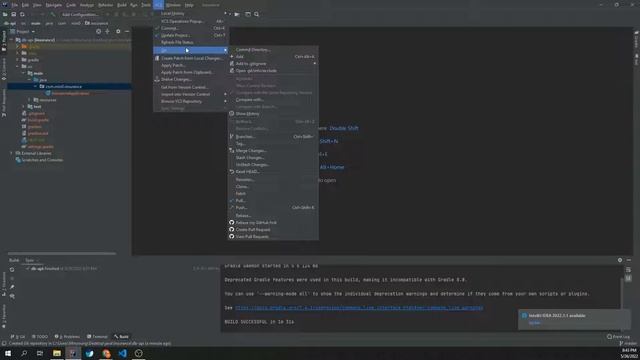This screenshot has width=640, height=360.
Task: Expand Local History submenu in VCS menu
Action: (191, 13)
